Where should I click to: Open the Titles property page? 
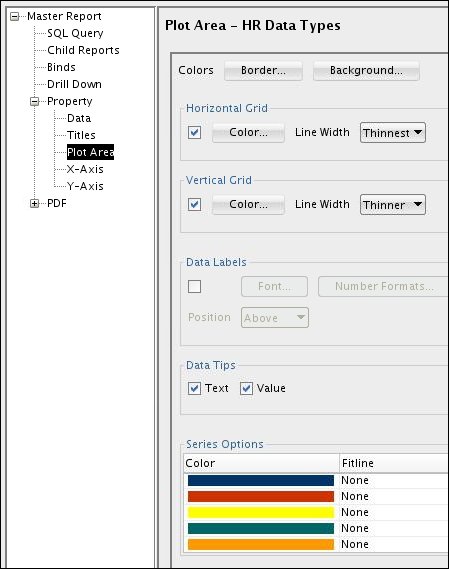[81, 135]
